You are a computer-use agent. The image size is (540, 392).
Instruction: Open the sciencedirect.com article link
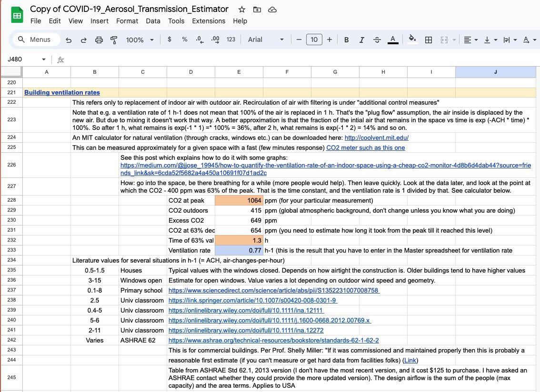click(x=274, y=291)
